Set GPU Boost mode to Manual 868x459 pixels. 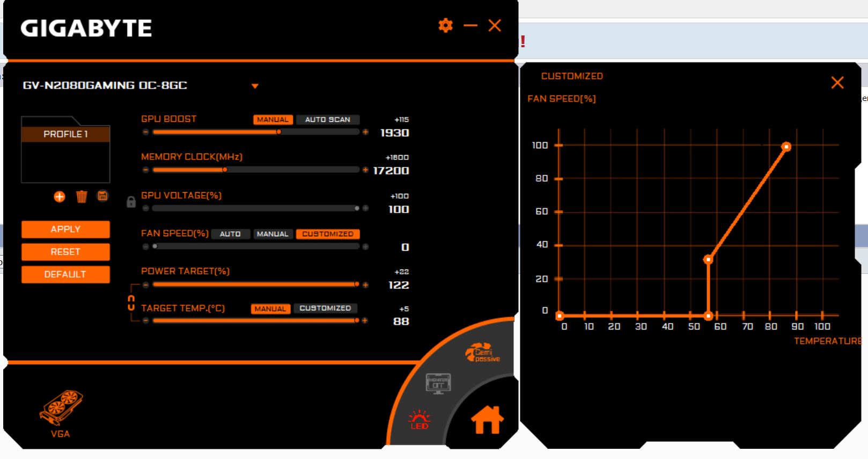pos(273,120)
